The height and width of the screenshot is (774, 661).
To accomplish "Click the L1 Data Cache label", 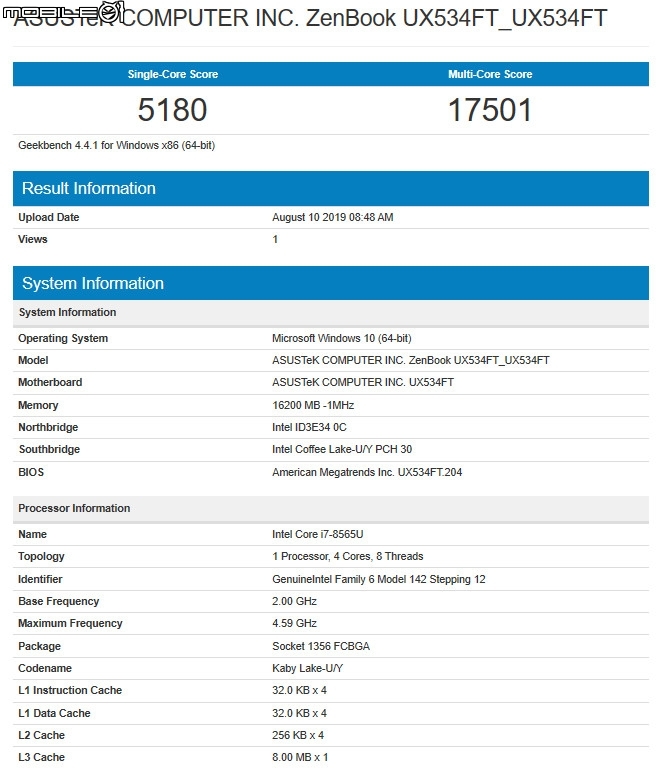I will [54, 713].
